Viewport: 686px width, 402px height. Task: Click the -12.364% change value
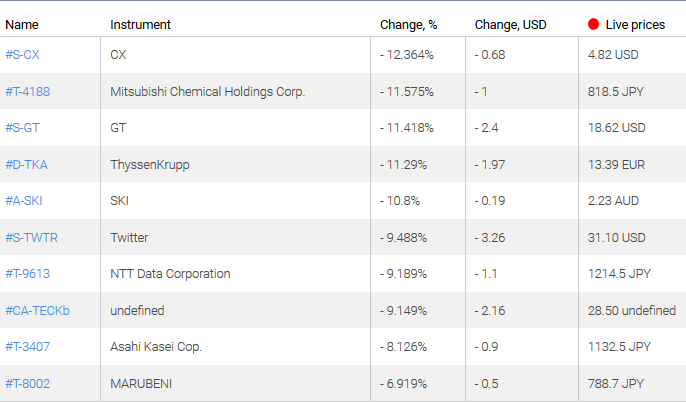pos(407,55)
